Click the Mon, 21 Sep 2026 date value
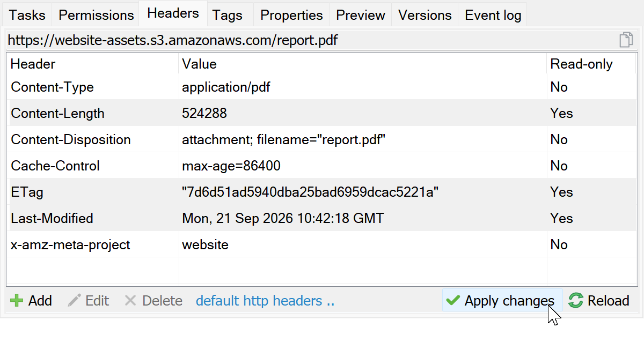 pyautogui.click(x=283, y=218)
